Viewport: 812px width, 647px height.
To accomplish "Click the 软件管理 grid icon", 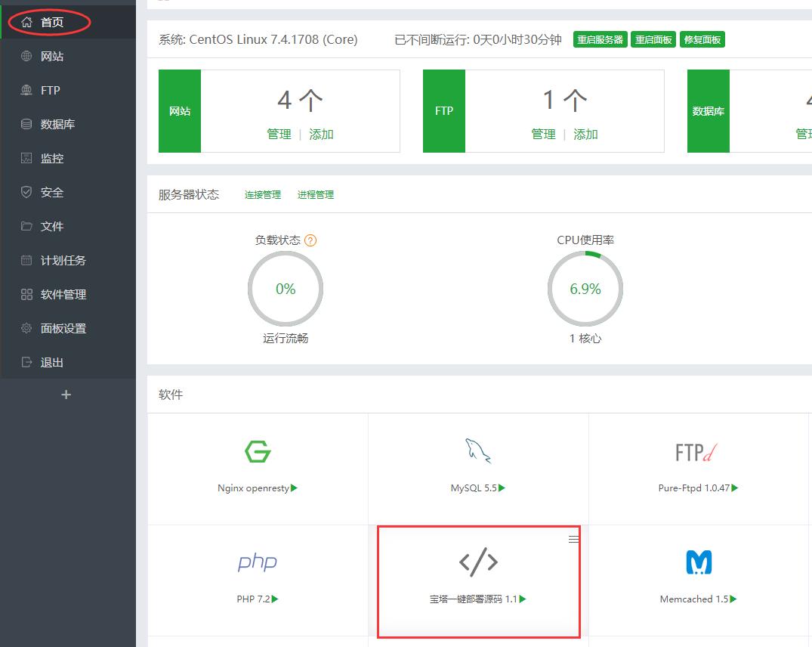I will pyautogui.click(x=26, y=294).
